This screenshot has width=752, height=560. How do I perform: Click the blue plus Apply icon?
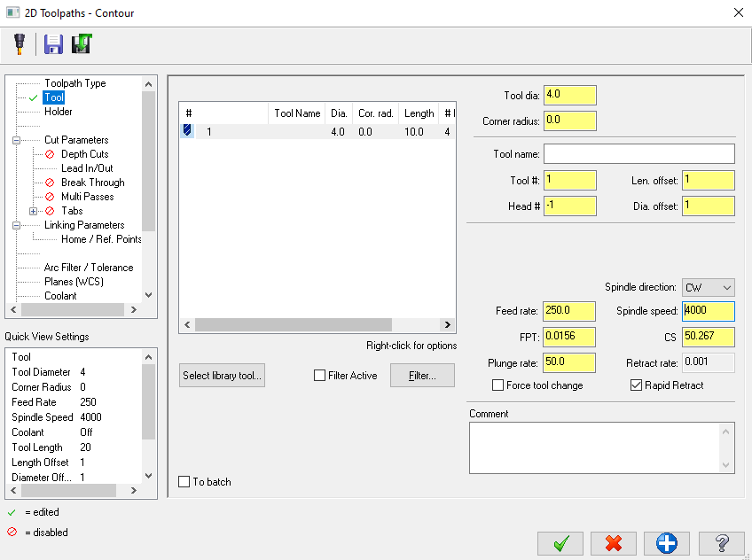click(666, 543)
